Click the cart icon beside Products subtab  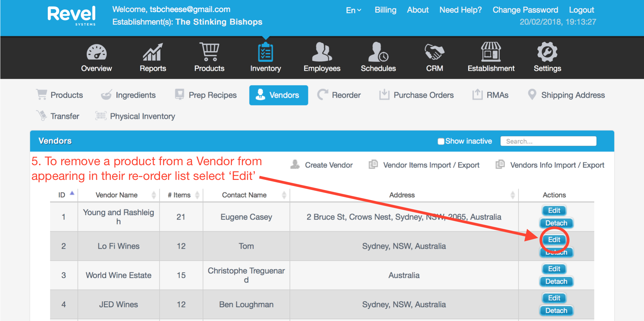tap(42, 95)
